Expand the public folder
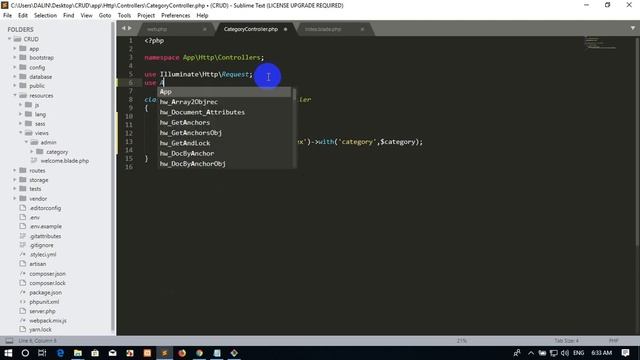Viewport: 640px width, 360px height. (15, 86)
